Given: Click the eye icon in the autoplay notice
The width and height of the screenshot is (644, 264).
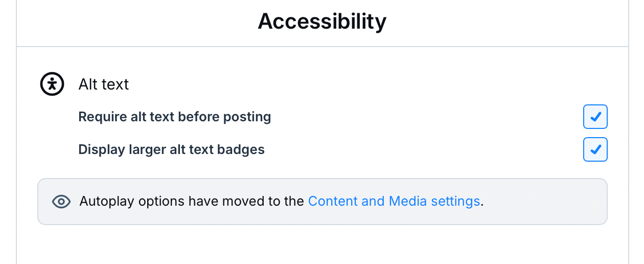Looking at the screenshot, I should [61, 202].
